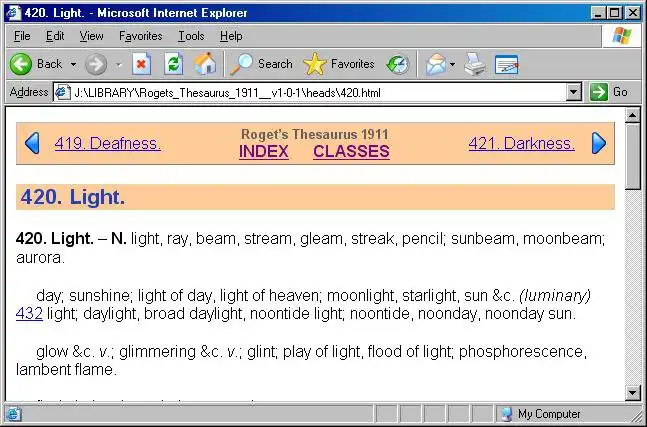This screenshot has width=647, height=427.
Task: Click the Go button
Action: tap(609, 92)
